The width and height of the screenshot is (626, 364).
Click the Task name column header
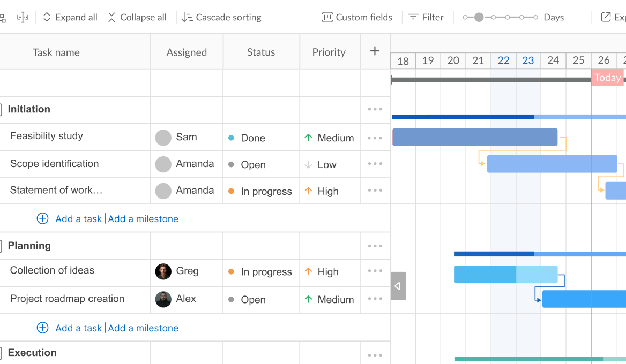click(56, 52)
